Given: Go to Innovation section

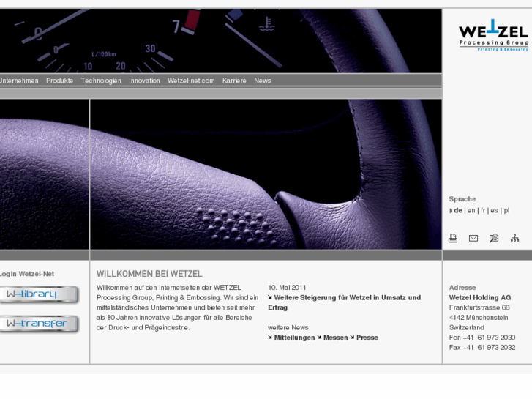Looking at the screenshot, I should pos(144,81).
